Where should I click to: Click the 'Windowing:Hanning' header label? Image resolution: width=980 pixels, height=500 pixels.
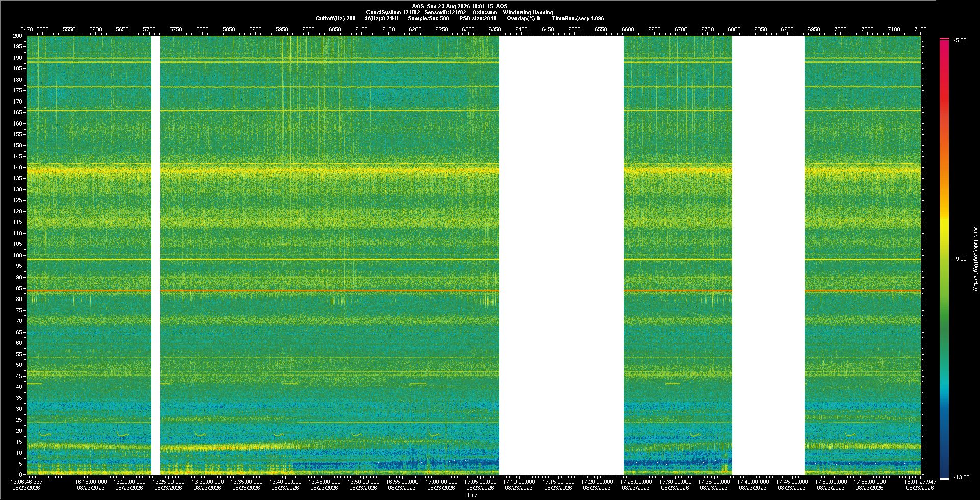click(x=528, y=12)
